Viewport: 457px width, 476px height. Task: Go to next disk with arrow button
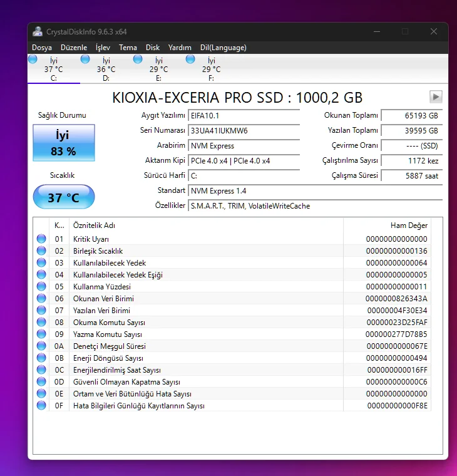tap(436, 97)
